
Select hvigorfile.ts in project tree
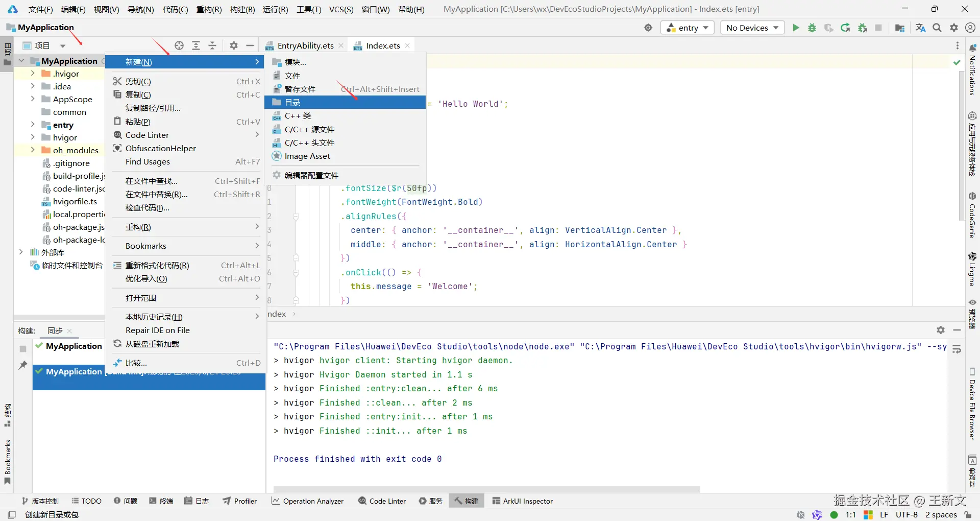tap(75, 201)
